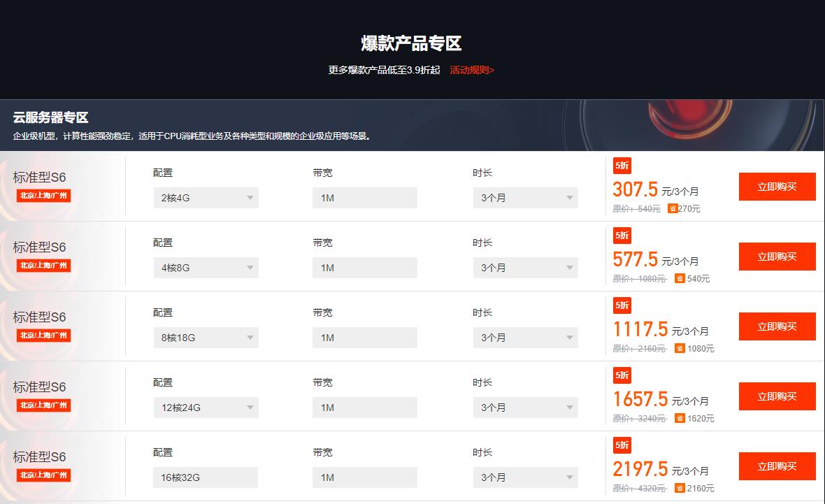Click the 1M bandwidth field in the 2核4G row
Image resolution: width=825 pixels, height=504 pixels.
pos(365,198)
